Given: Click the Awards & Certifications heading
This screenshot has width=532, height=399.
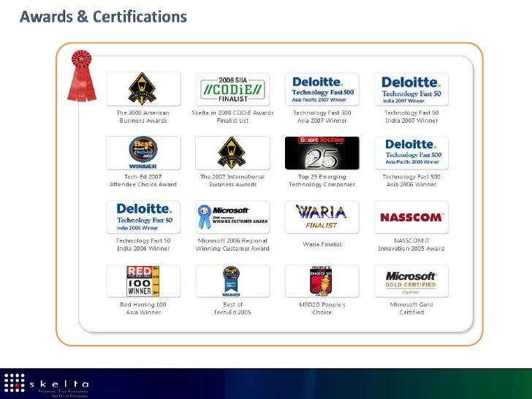Looking at the screenshot, I should (103, 16).
